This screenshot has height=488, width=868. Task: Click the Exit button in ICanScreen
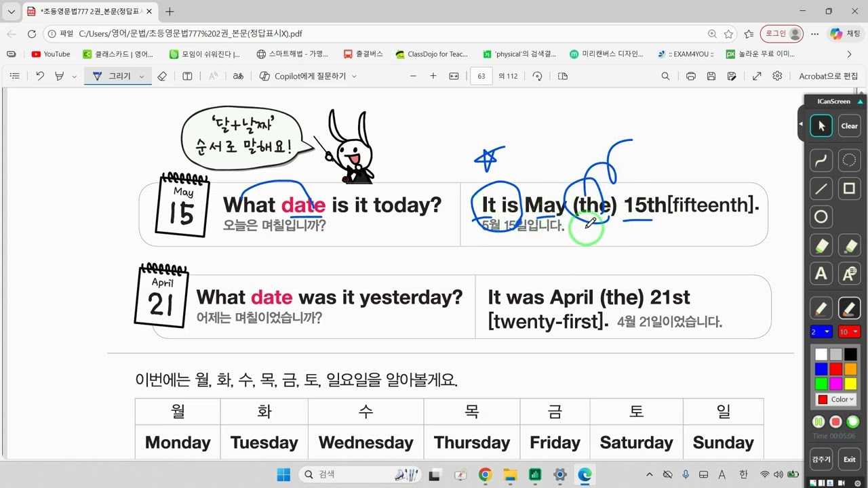pos(849,459)
